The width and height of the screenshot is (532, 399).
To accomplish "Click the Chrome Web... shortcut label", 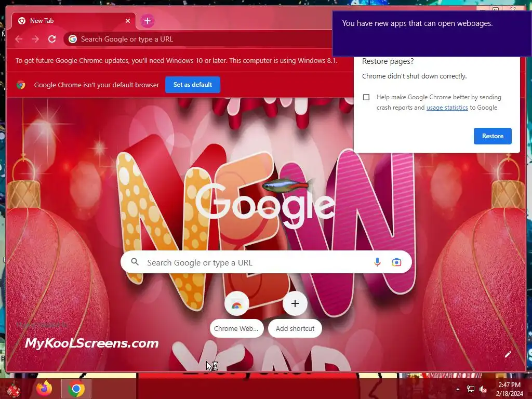I will pyautogui.click(x=236, y=328).
